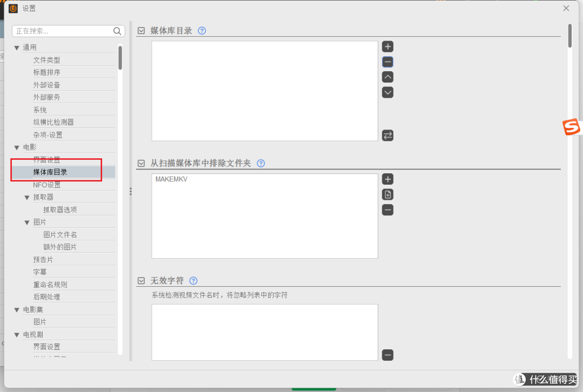
Task: Move selected directory up in the list
Action: [x=388, y=77]
